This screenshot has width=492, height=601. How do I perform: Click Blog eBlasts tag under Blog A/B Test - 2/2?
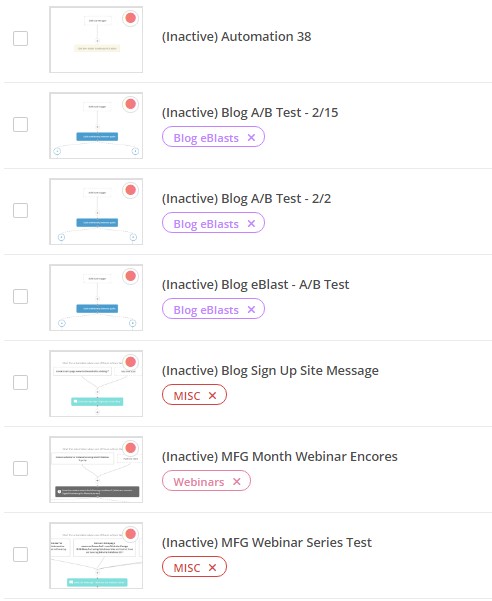coord(206,223)
